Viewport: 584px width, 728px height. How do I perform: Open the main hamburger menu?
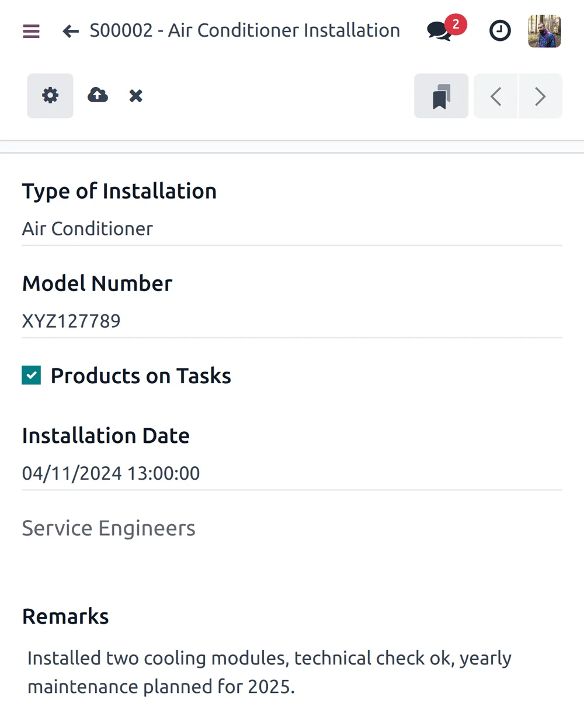[31, 31]
